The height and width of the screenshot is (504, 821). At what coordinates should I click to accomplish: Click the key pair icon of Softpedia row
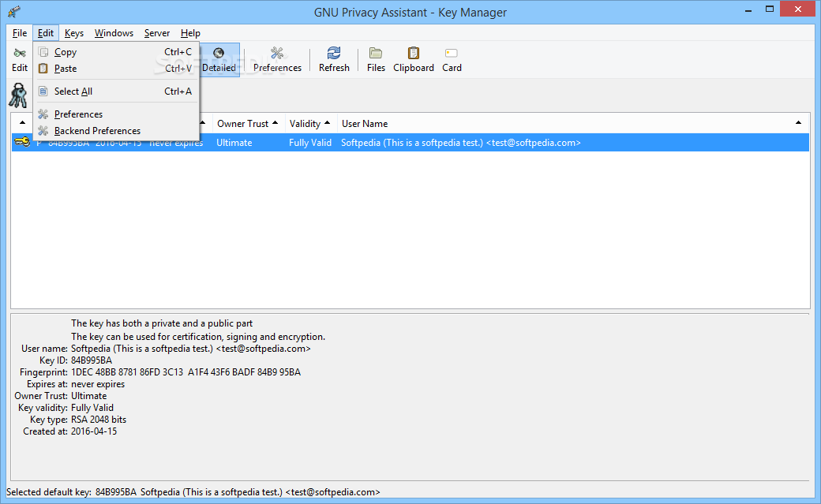(22, 142)
